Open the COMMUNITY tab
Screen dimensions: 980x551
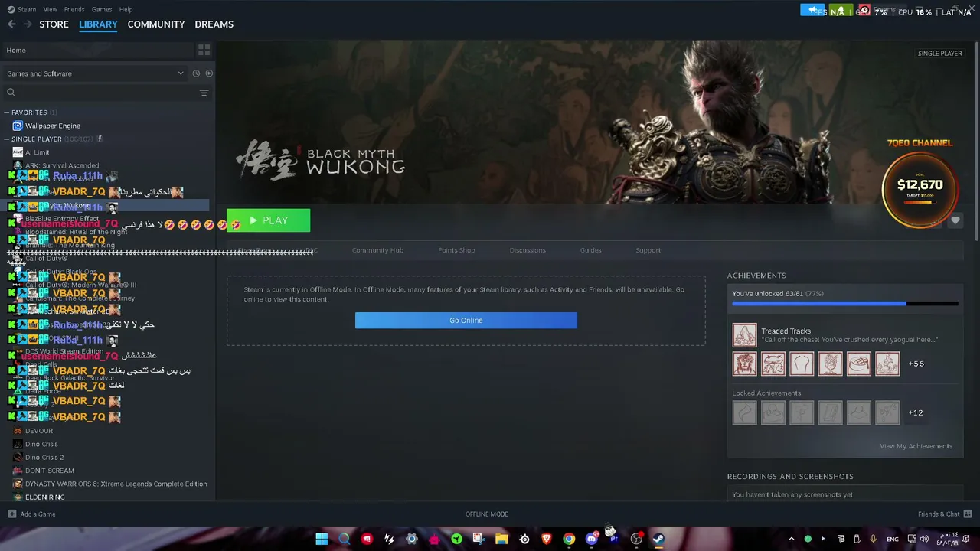click(x=156, y=24)
